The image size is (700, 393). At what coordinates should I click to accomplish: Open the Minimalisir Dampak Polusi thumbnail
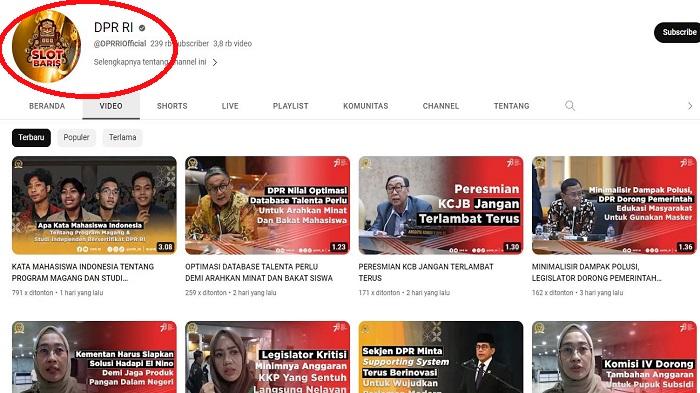pos(614,205)
